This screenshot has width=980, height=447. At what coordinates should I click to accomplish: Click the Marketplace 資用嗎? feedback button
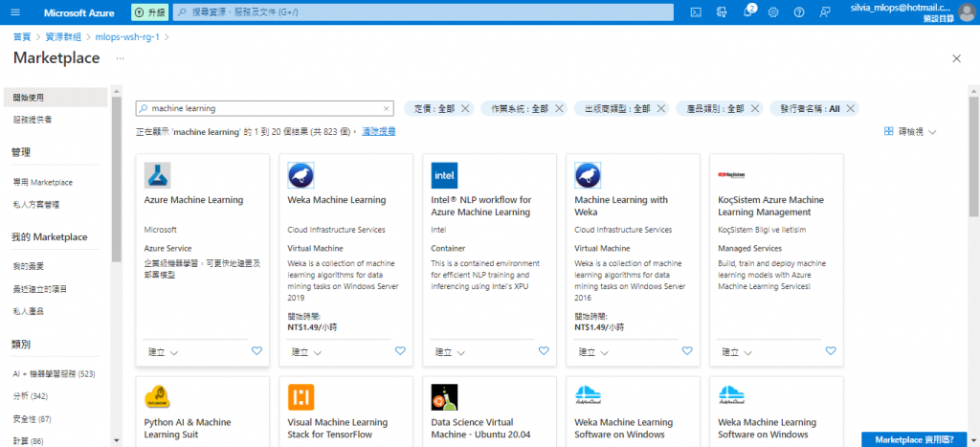click(914, 439)
